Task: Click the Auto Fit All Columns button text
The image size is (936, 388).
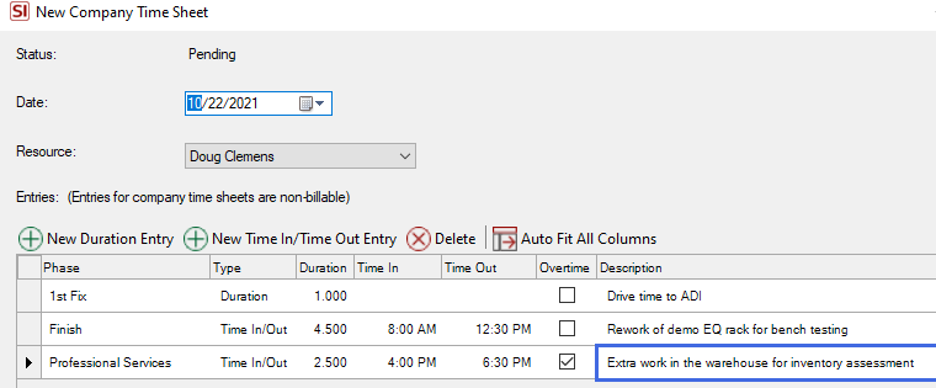Action: (589, 239)
